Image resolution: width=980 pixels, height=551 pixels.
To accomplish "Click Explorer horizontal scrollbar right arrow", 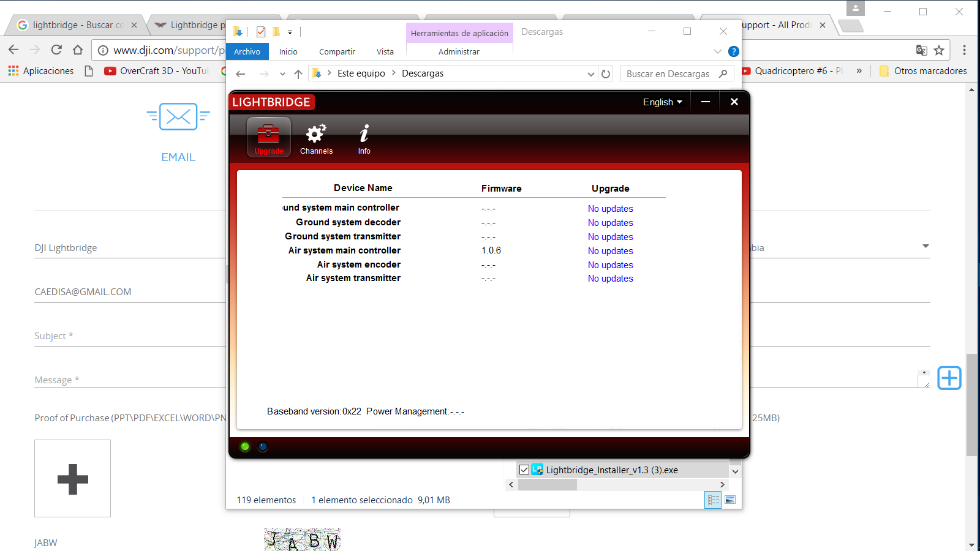I will [x=723, y=484].
